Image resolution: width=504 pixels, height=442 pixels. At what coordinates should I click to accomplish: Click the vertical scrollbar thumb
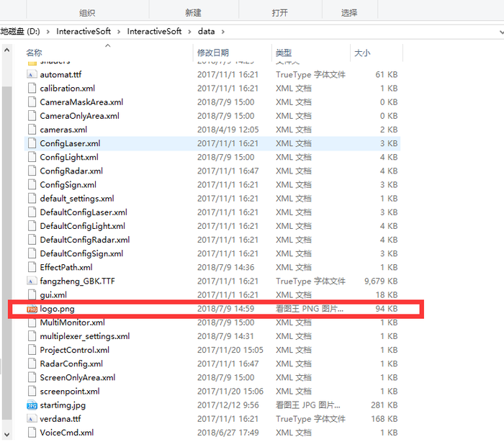click(x=6, y=253)
